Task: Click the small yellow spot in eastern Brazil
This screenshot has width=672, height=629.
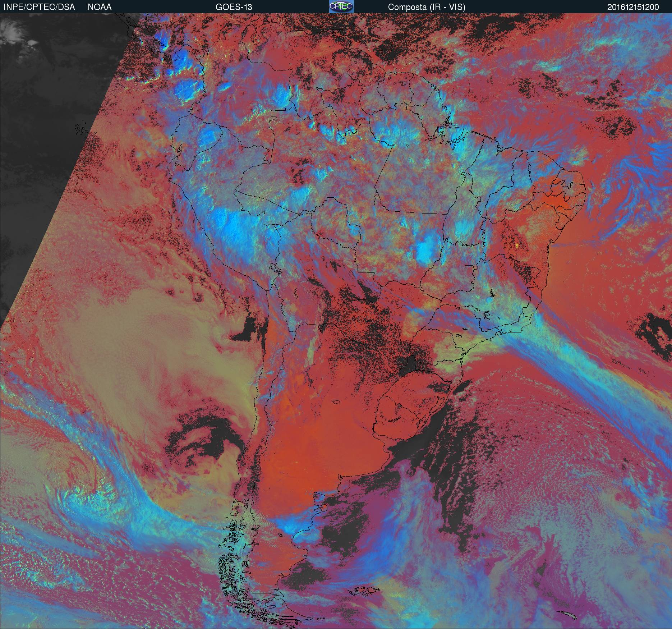Action: pyautogui.click(x=516, y=246)
